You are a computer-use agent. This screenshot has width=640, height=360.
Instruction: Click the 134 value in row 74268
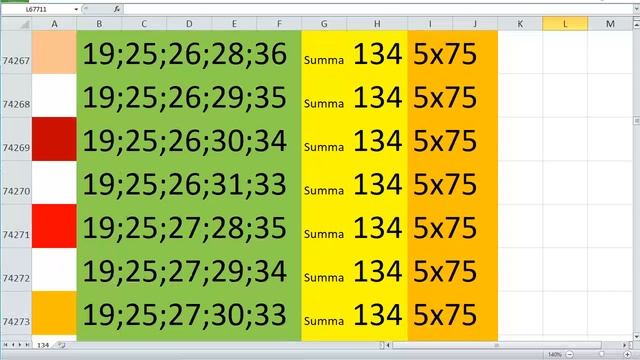[378, 97]
